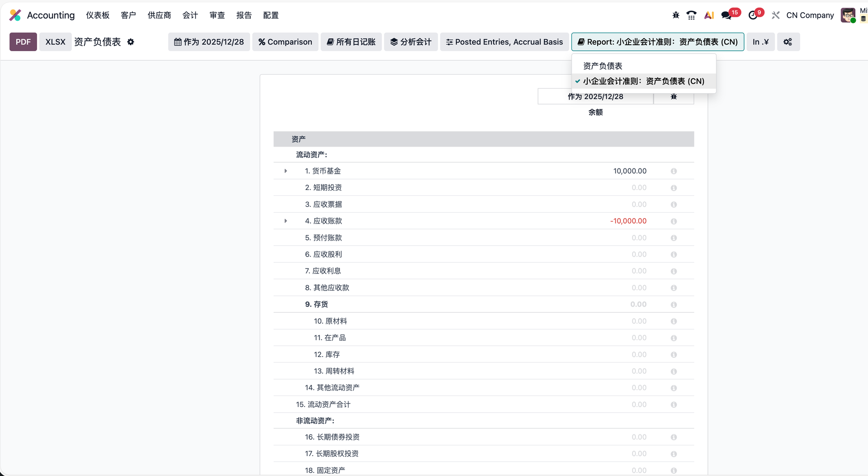Click the -10,000.00 应收账款 balance value
868x476 pixels.
628,221
